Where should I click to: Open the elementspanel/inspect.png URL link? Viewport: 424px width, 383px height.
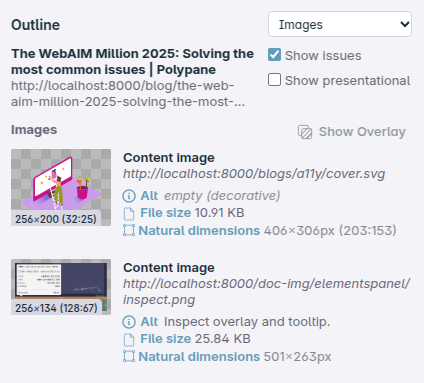click(x=267, y=292)
